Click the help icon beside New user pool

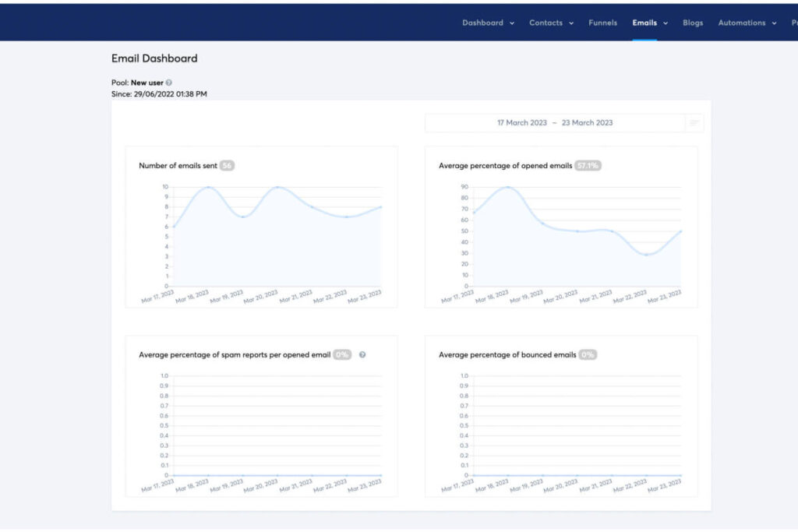pos(169,83)
